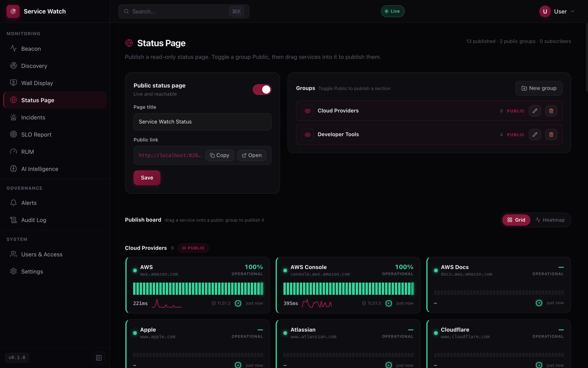Go to Wall Display
Image resolution: width=588 pixels, height=368 pixels.
point(55,83)
